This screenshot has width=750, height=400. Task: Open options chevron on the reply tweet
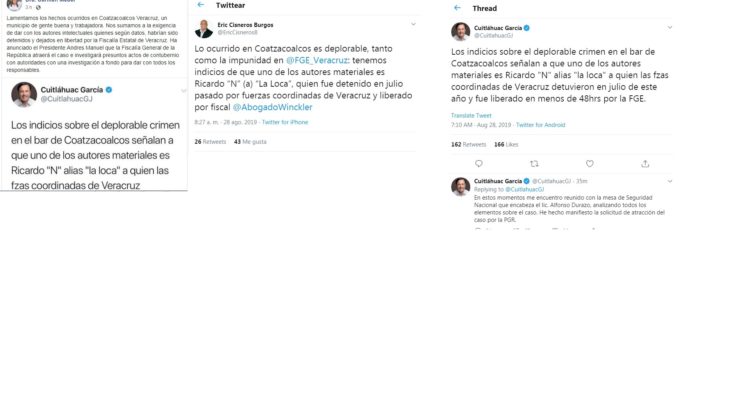tap(670, 181)
